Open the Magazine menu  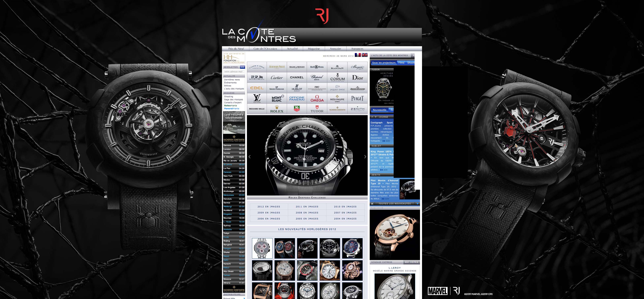click(314, 49)
